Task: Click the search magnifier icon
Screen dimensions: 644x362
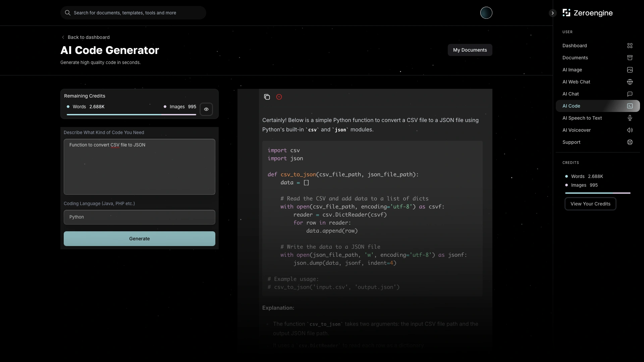Action: click(x=68, y=13)
